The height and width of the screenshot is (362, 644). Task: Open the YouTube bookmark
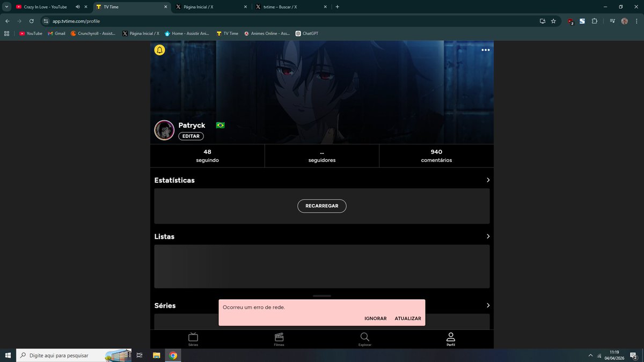click(x=31, y=33)
